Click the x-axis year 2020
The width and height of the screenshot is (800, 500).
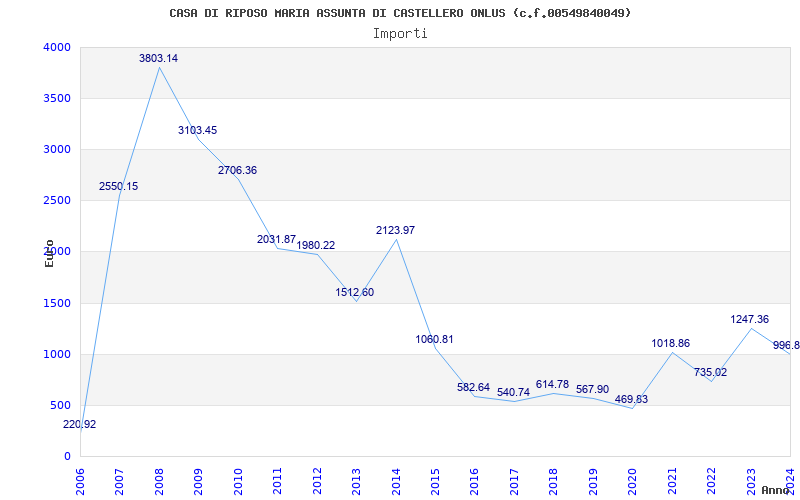(x=633, y=482)
